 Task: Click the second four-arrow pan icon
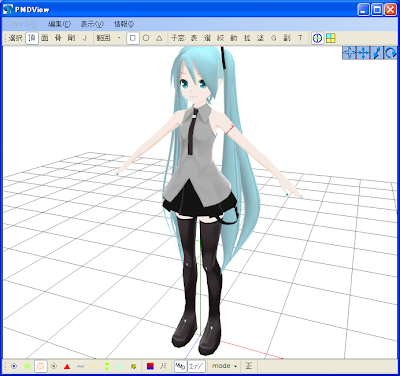pyautogui.click(x=363, y=53)
